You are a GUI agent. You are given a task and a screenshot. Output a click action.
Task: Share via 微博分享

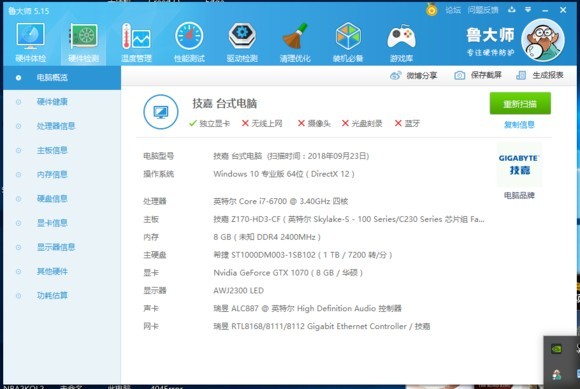click(x=414, y=75)
